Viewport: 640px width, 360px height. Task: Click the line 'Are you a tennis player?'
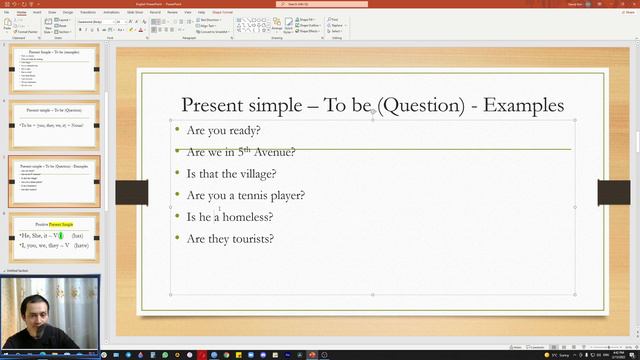tap(246, 196)
